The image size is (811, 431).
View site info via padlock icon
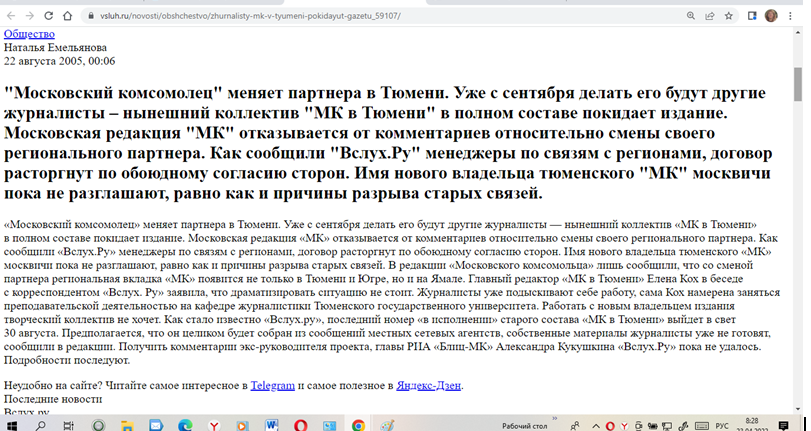click(x=91, y=16)
